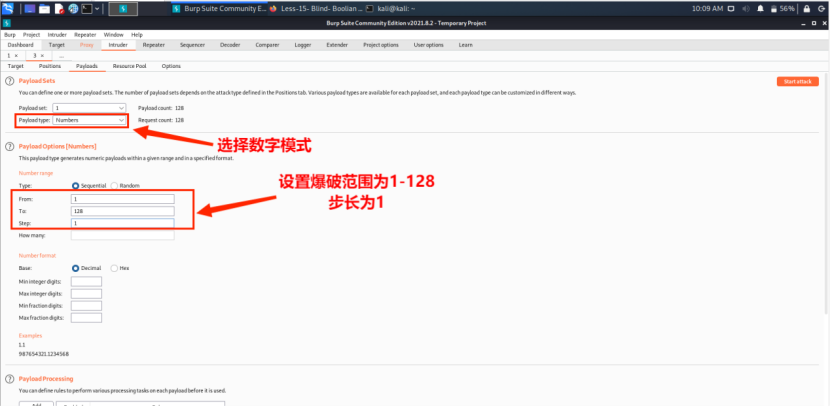Select the Sequential number type radio
830x407 pixels.
coord(75,186)
